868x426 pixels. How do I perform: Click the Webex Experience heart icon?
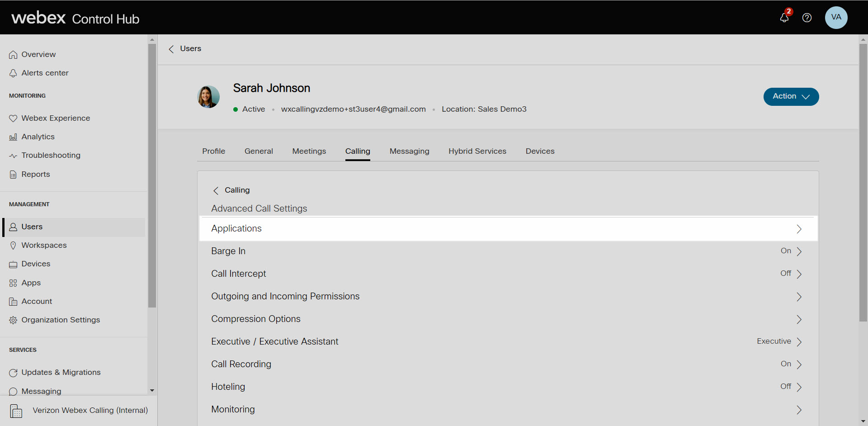pos(13,118)
